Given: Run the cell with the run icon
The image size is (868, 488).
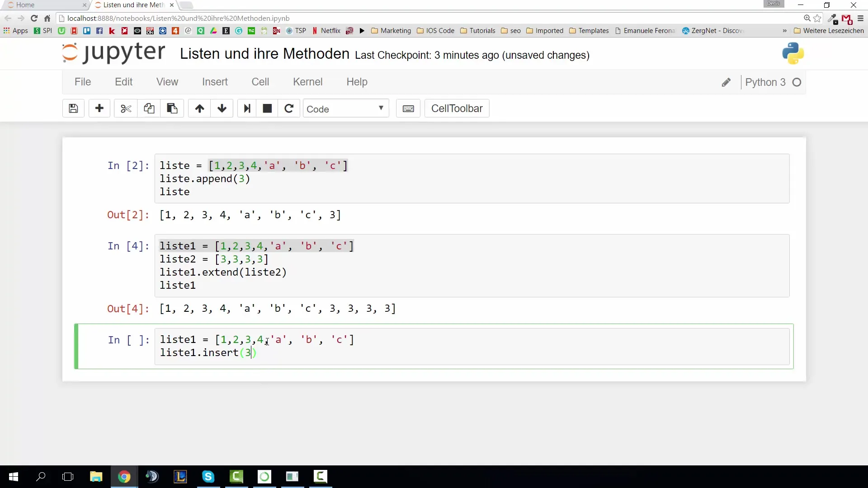Looking at the screenshot, I should 247,108.
